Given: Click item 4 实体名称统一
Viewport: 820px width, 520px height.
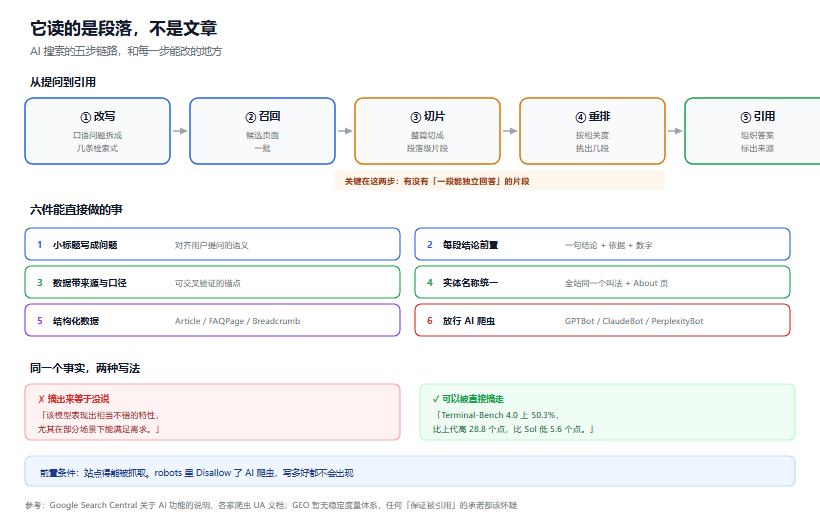Looking at the screenshot, I should click(x=602, y=282).
